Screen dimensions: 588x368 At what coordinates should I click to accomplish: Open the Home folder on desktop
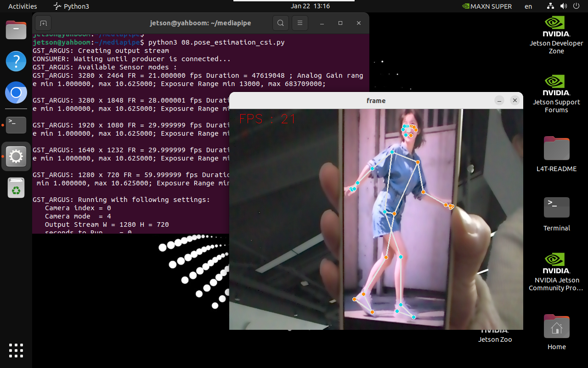pyautogui.click(x=556, y=332)
